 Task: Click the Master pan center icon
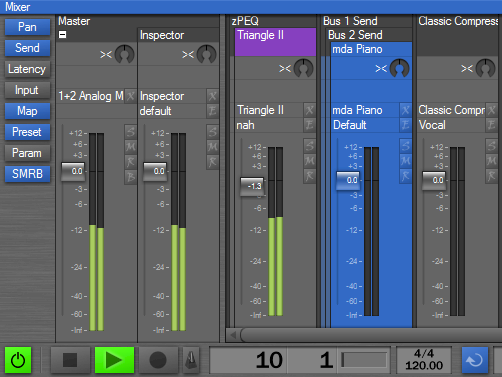coord(106,54)
